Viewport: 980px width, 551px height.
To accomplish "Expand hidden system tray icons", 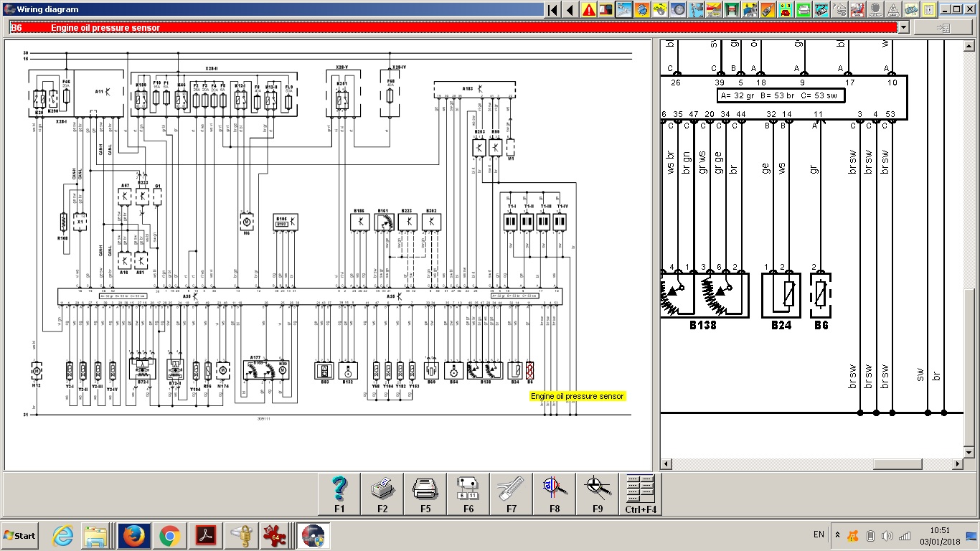I will 837,535.
